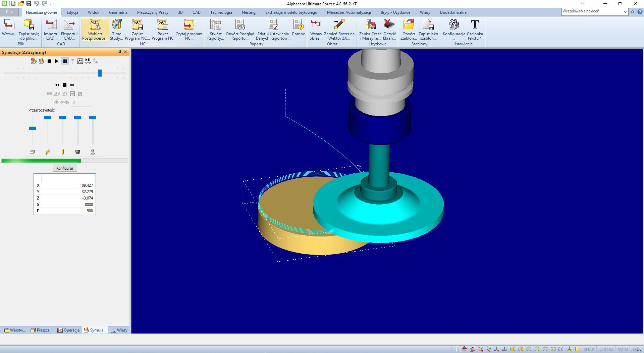Click the open folder icon in quick access toolbar

[x=21, y=4]
